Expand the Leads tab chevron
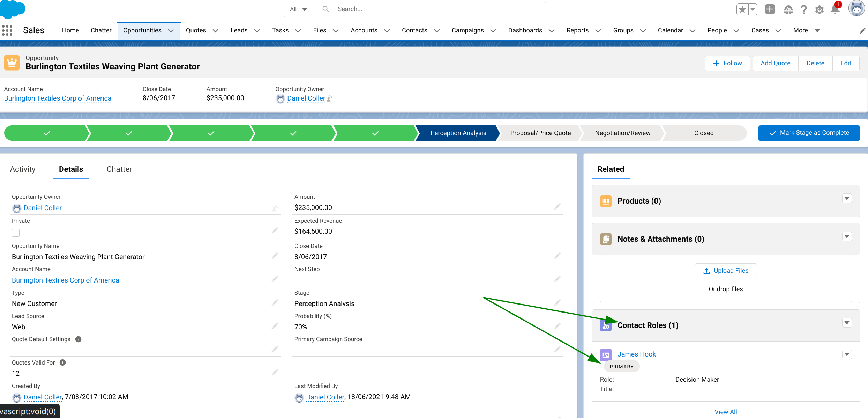868x418 pixels. (x=257, y=31)
